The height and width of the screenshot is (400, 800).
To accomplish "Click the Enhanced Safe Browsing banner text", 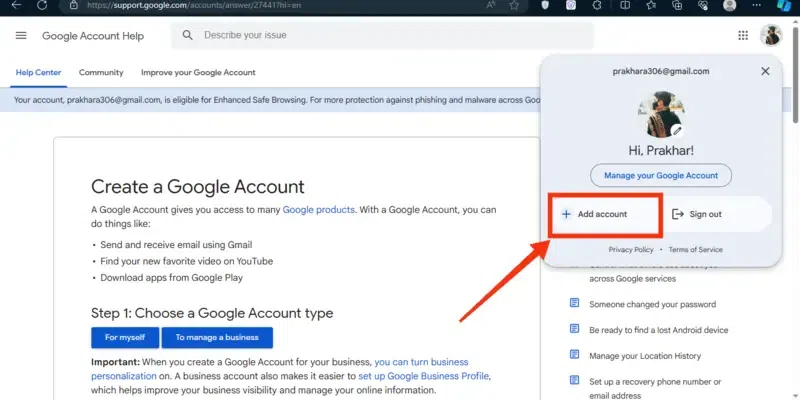I will pos(276,100).
